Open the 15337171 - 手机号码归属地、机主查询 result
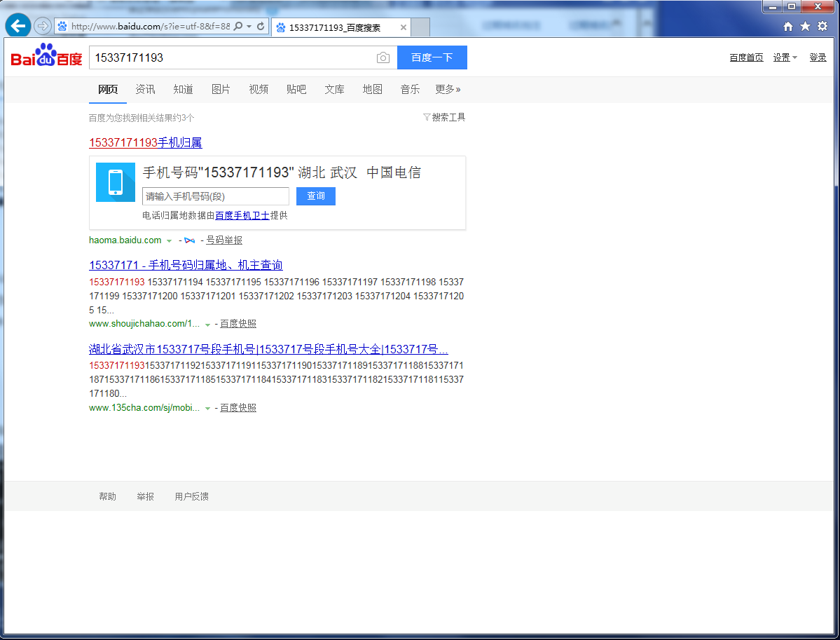840x640 pixels. pyautogui.click(x=186, y=265)
